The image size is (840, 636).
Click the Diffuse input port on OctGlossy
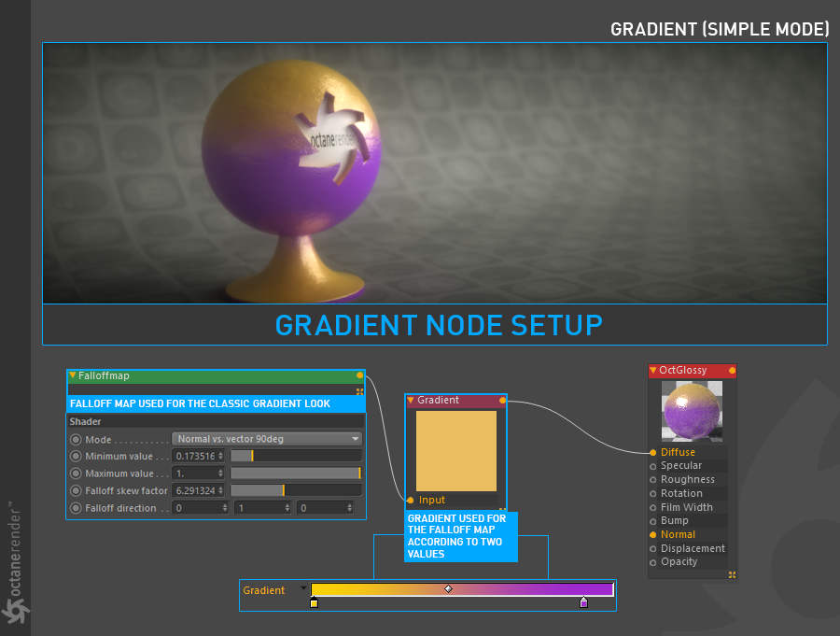pyautogui.click(x=653, y=453)
